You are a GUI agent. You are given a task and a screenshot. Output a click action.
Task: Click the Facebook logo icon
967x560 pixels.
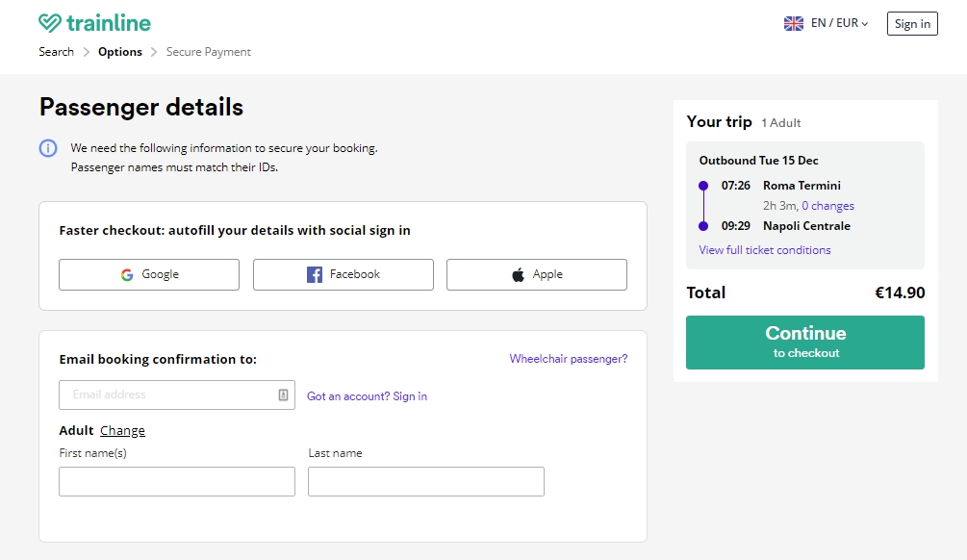(x=315, y=275)
